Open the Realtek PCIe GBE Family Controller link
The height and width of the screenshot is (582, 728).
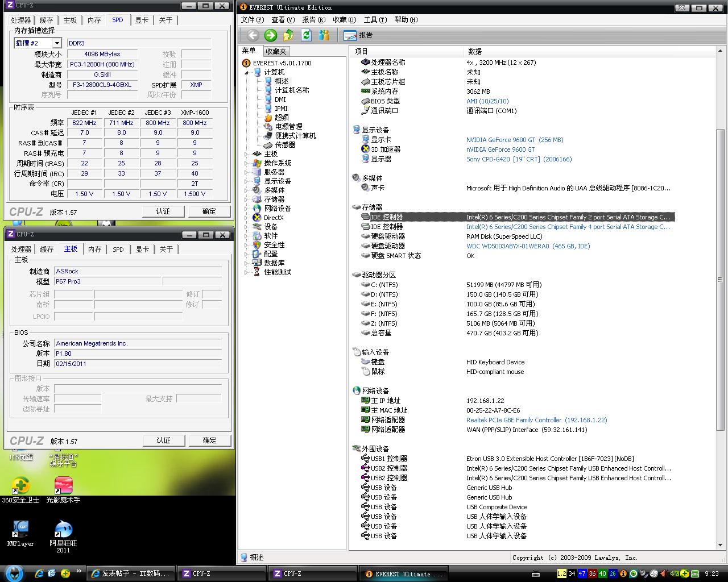pyautogui.click(x=536, y=420)
